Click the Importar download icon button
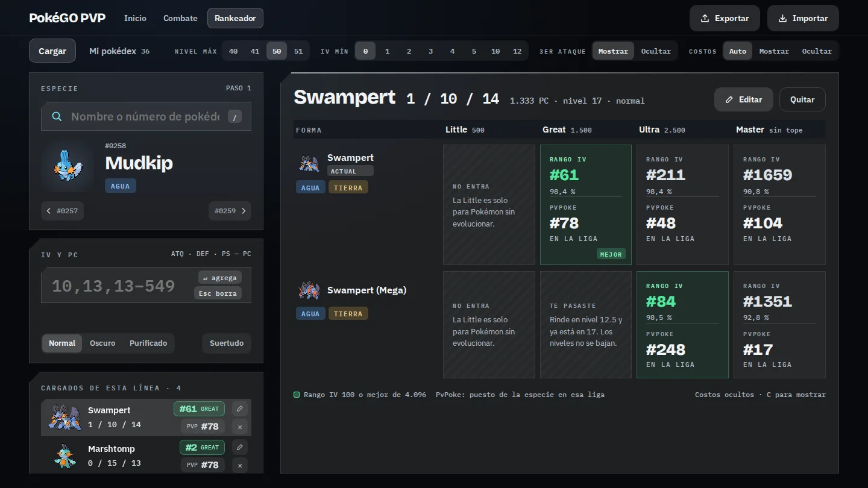Viewport: 868px width, 488px height. (803, 18)
